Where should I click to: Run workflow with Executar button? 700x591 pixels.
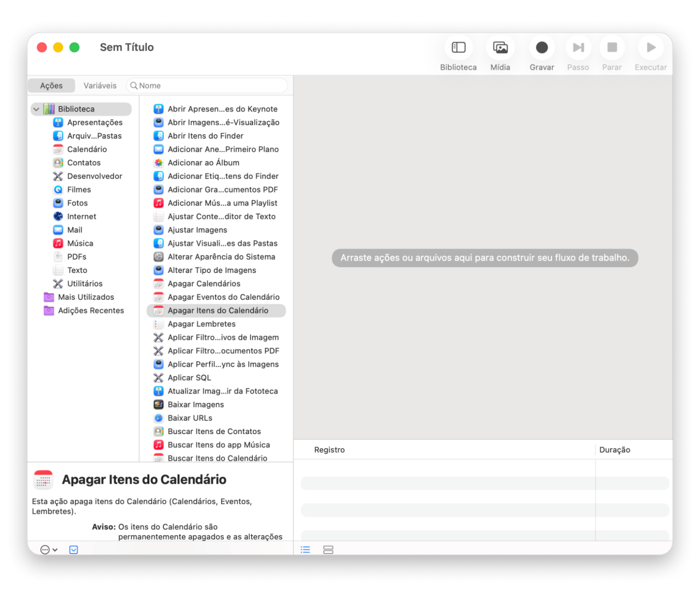(x=651, y=48)
